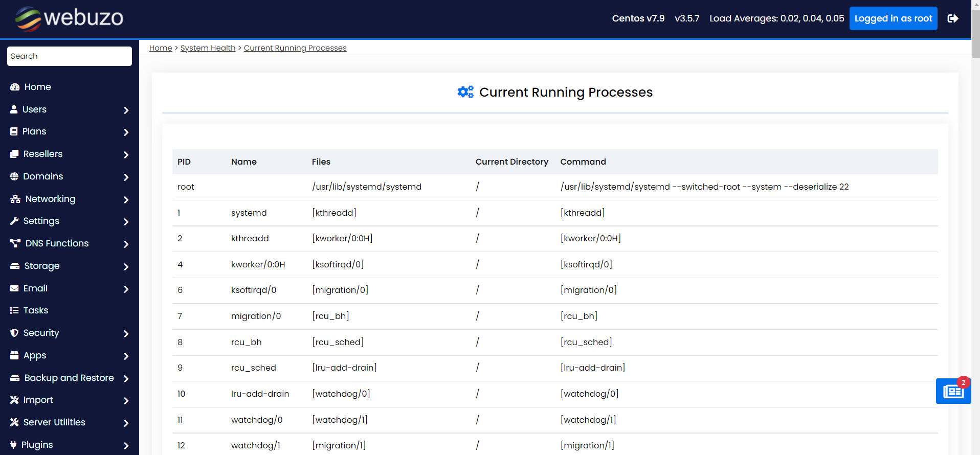Expand the Domains submenu arrow
The width and height of the screenshot is (980, 455).
pyautogui.click(x=126, y=177)
